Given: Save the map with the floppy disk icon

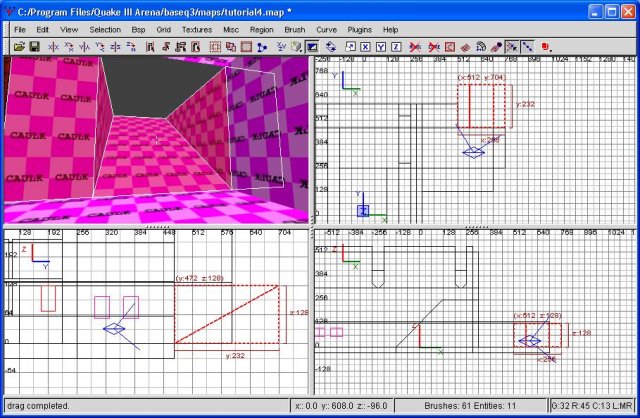Looking at the screenshot, I should pyautogui.click(x=35, y=47).
